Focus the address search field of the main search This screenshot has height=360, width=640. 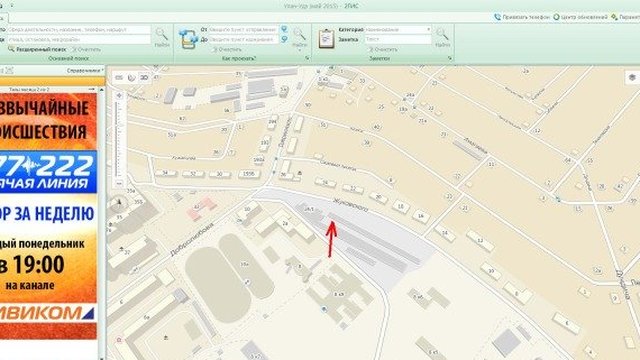pos(79,40)
